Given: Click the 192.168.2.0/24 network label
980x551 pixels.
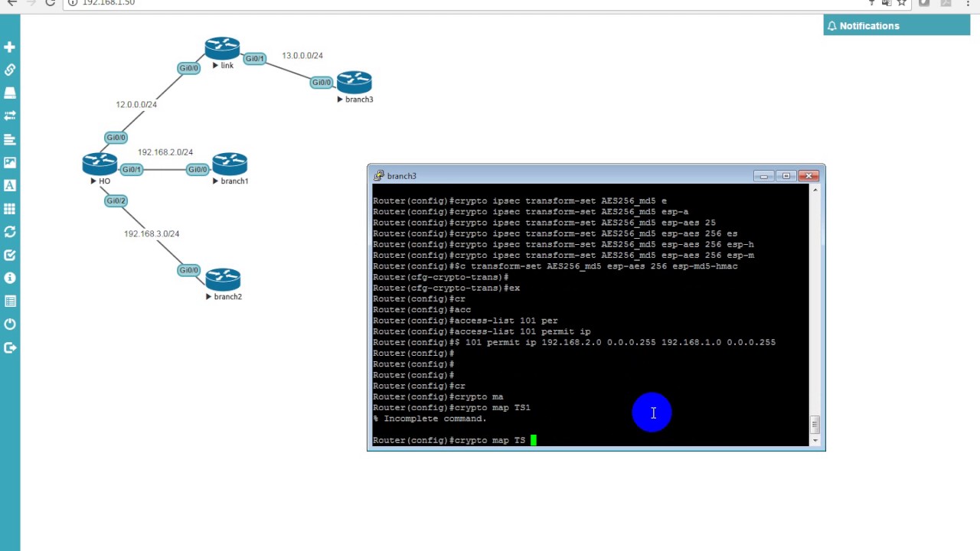Looking at the screenshot, I should [165, 152].
